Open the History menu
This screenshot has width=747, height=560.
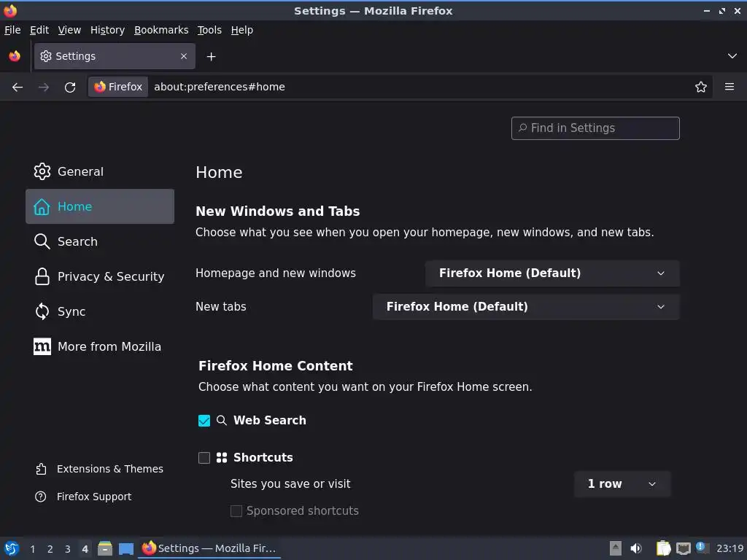coord(107,30)
